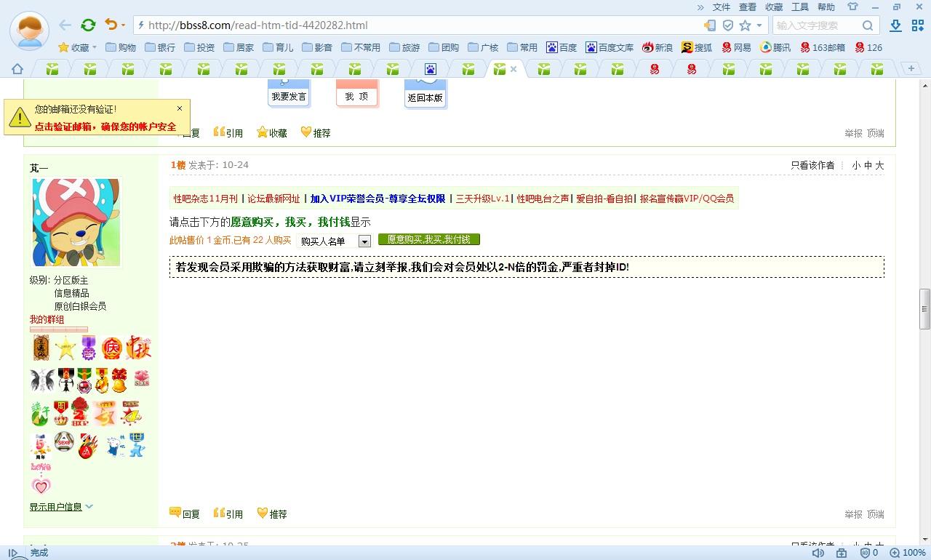
Task: Click the 只看该作者 link
Action: (x=812, y=166)
